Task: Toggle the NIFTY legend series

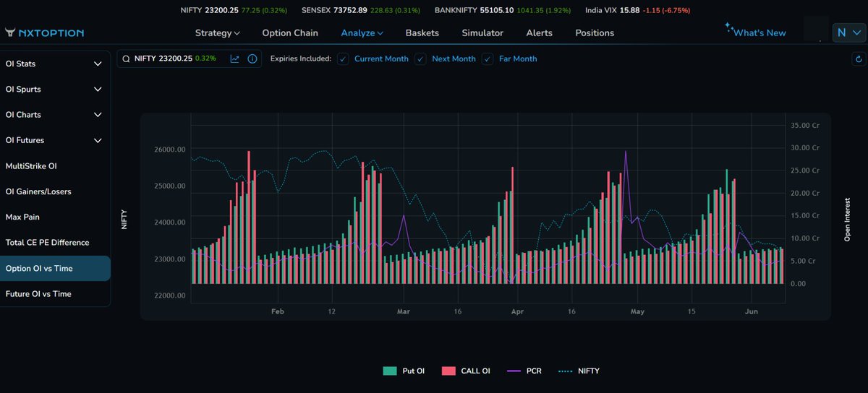Action: click(579, 371)
